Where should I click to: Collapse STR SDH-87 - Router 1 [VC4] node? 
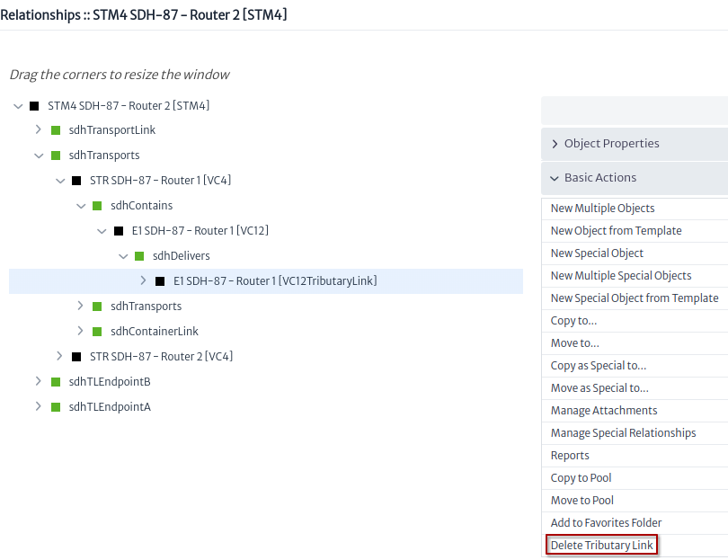coord(60,181)
